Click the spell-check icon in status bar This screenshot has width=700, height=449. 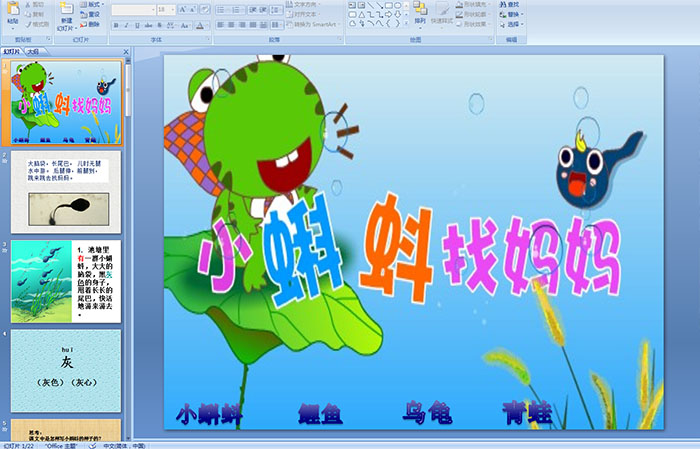coord(92,445)
